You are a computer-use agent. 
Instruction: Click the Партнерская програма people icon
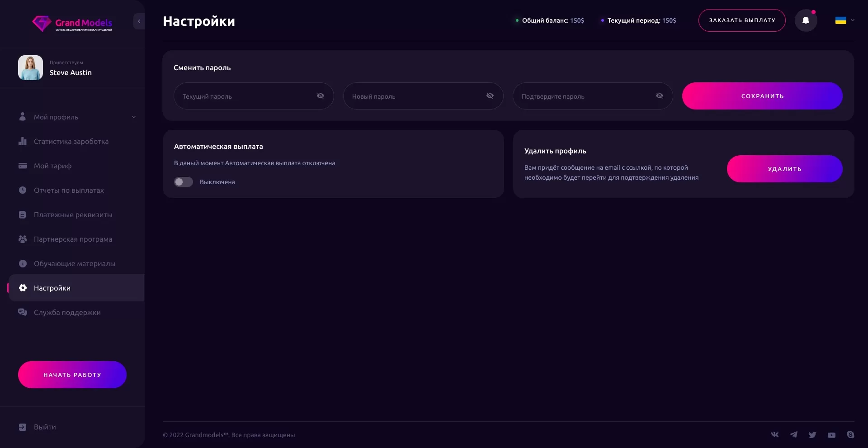[x=23, y=239]
